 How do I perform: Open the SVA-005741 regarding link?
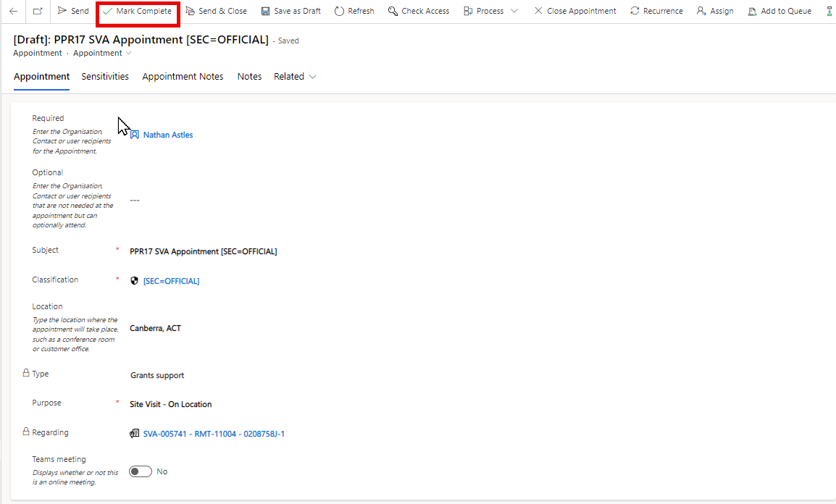214,434
